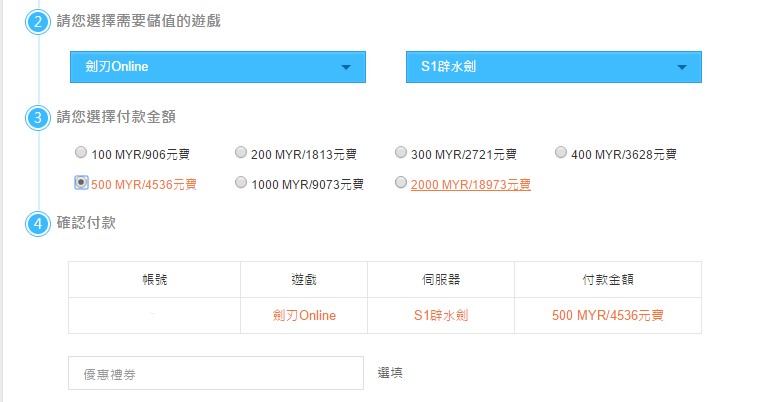The image size is (771, 402).
Task: Click the 2000 MYR/18973元寶 underlined link text
Action: point(471,185)
